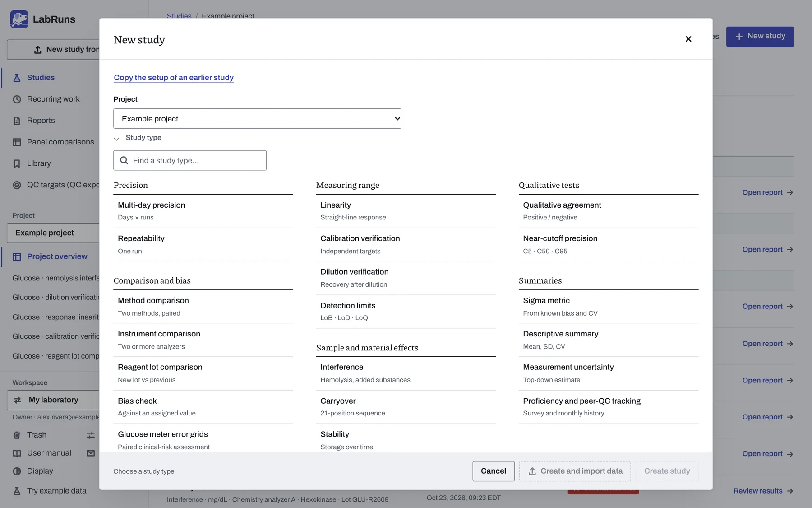Click the Project overview grid icon
This screenshot has width=812, height=508.
click(x=17, y=256)
